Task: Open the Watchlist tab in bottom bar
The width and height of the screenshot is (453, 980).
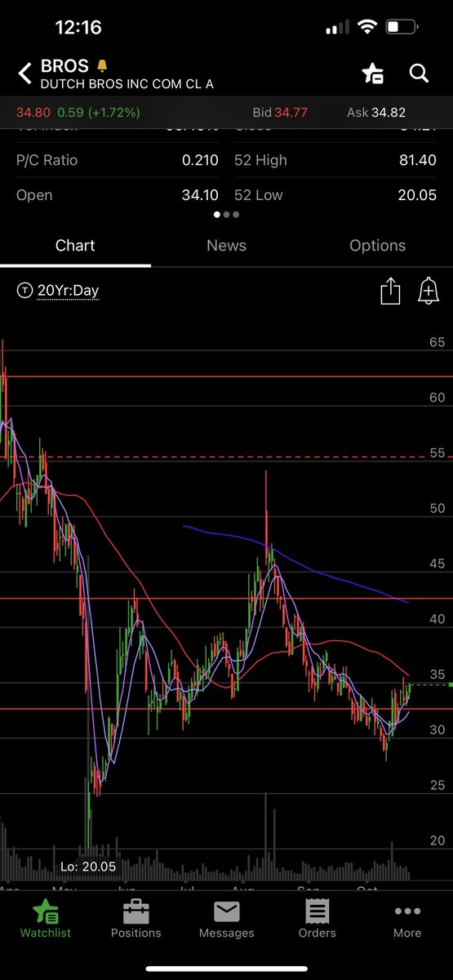Action: point(46,918)
